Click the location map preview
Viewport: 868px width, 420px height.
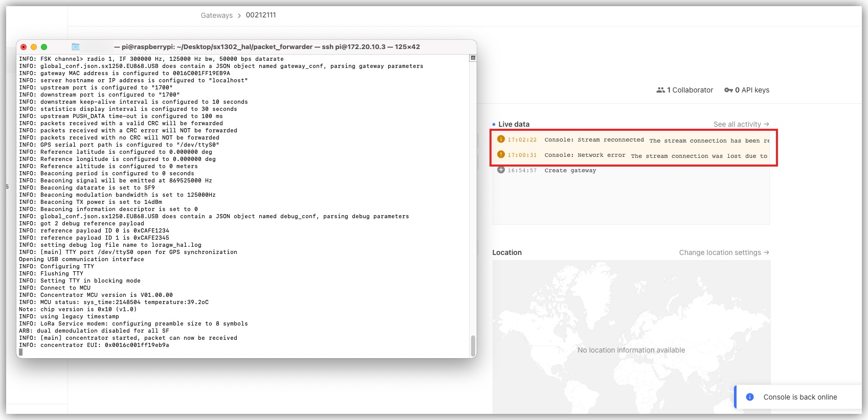point(631,337)
